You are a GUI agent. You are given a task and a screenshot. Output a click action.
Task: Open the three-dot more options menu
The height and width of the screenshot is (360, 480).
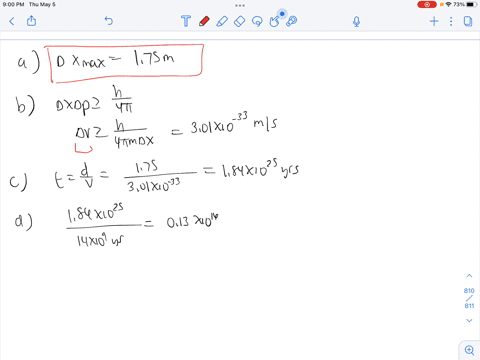[451, 21]
